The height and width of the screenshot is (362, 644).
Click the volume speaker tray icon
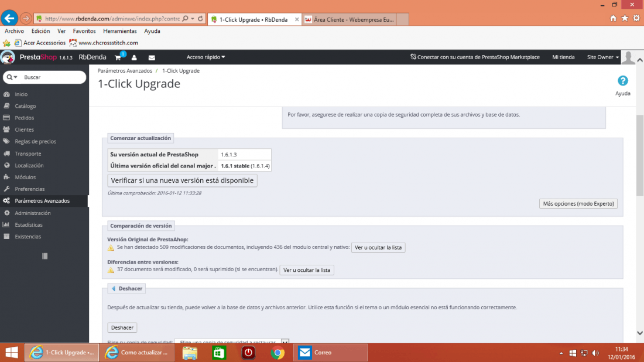pos(595,353)
